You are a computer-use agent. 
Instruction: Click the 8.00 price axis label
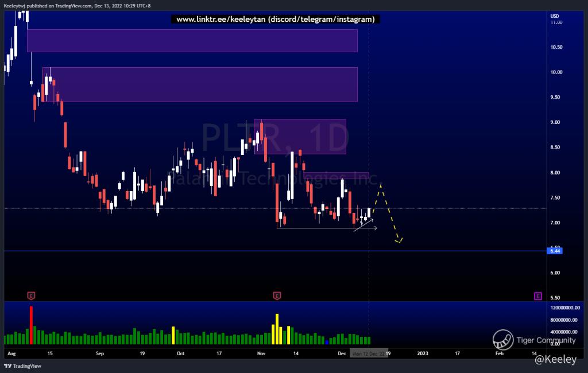[x=555, y=173]
